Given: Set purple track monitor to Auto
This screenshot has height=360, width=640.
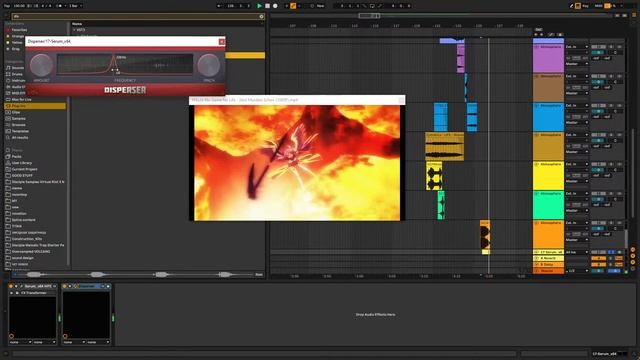Looking at the screenshot, I should click(577, 58).
